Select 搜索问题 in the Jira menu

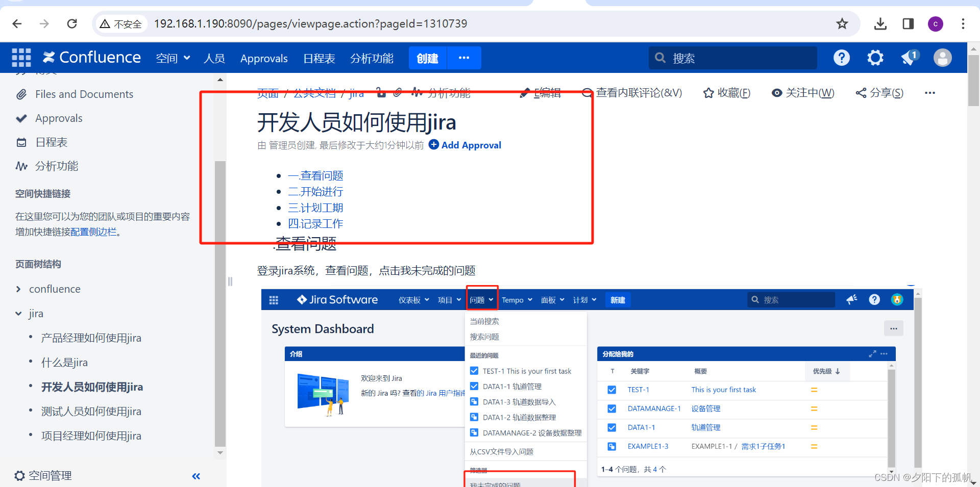(484, 337)
